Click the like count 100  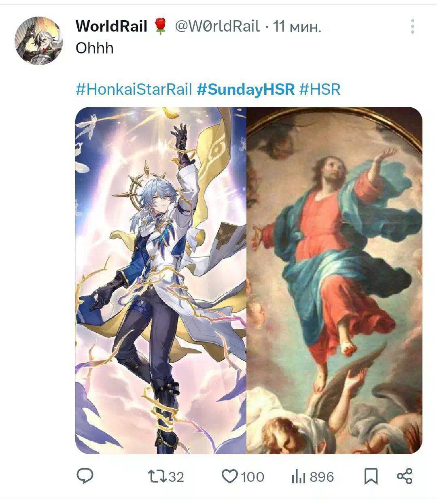(x=252, y=477)
